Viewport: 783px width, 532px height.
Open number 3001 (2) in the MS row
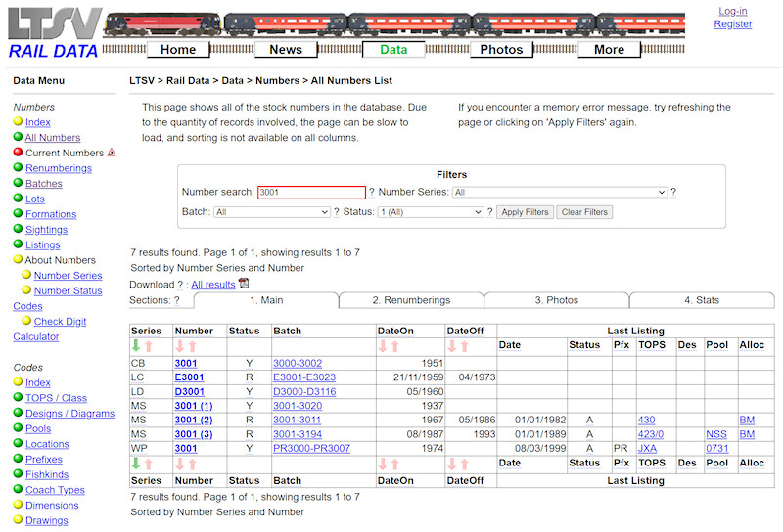click(194, 420)
